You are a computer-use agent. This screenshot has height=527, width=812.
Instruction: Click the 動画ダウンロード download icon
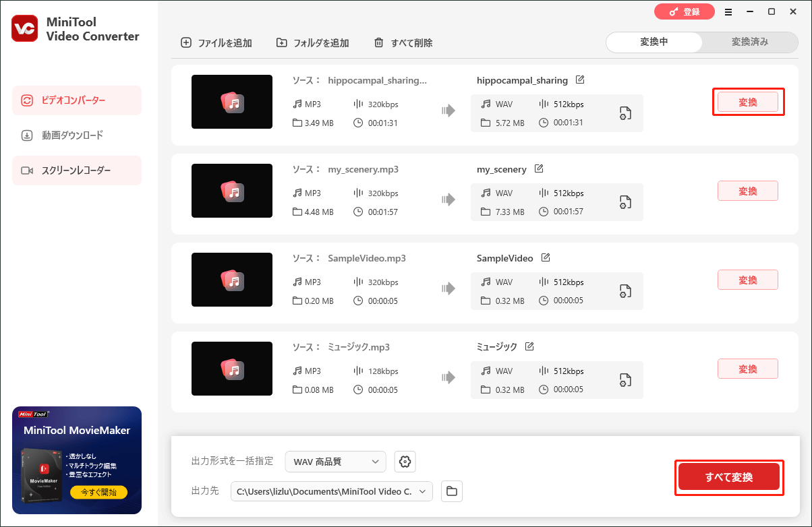tap(27, 135)
